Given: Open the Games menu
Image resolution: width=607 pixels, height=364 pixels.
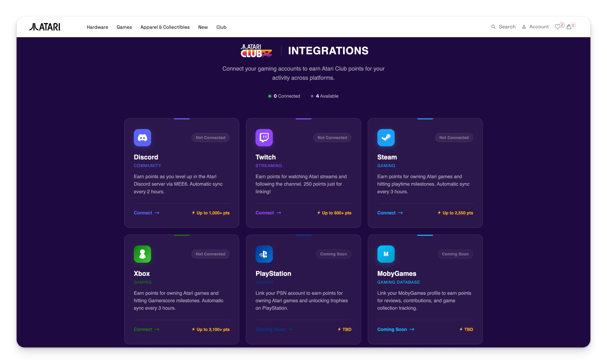Looking at the screenshot, I should 124,27.
